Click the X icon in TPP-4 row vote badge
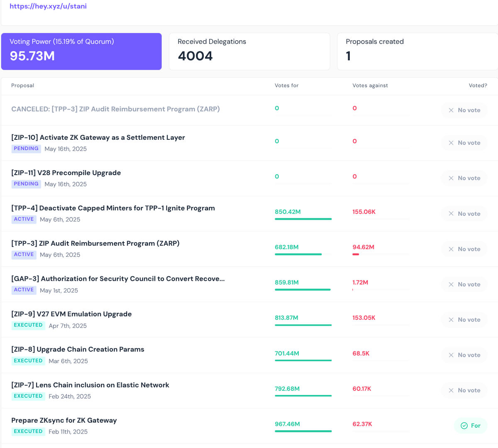Screen dimensions: 498x448 coord(451,214)
